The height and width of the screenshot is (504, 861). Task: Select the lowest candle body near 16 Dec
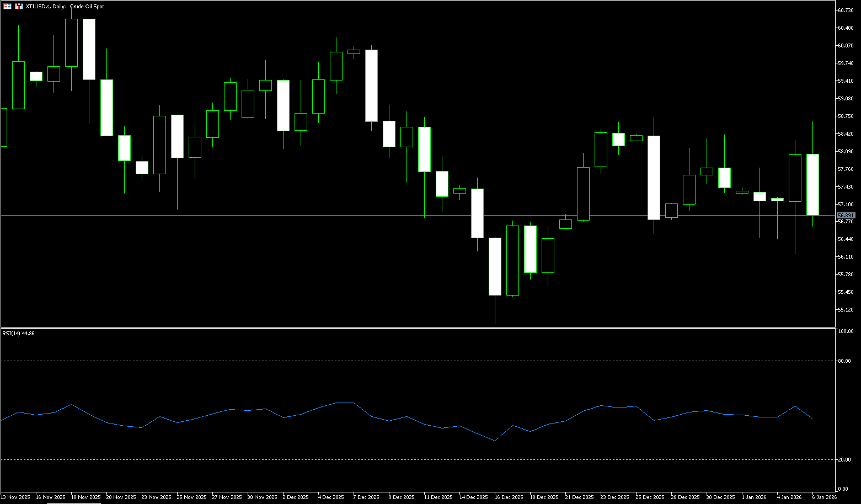point(495,266)
